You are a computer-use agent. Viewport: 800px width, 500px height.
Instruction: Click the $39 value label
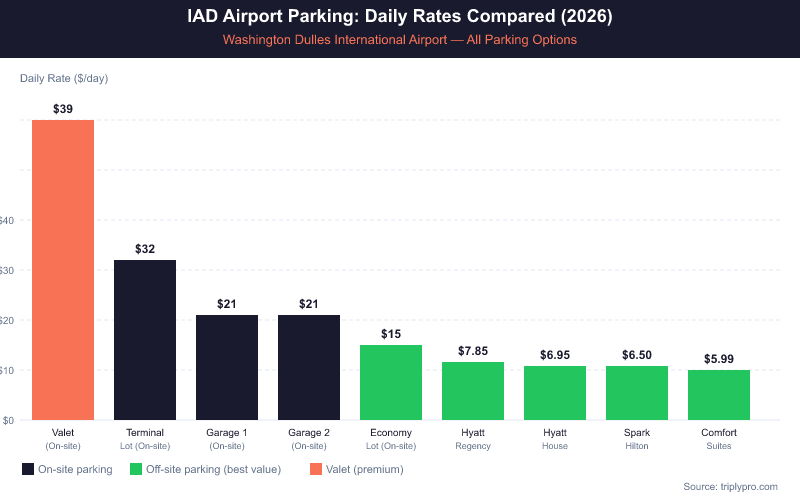[x=63, y=108]
